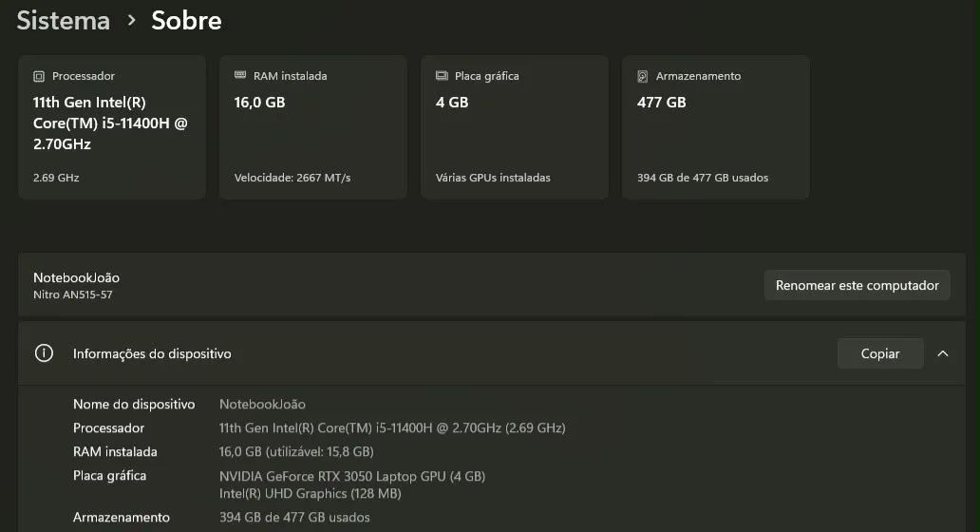Screen dimensions: 980x532
Task: Select 16,0 GB (utilizável: 15,8 GB) value
Action: [296, 452]
